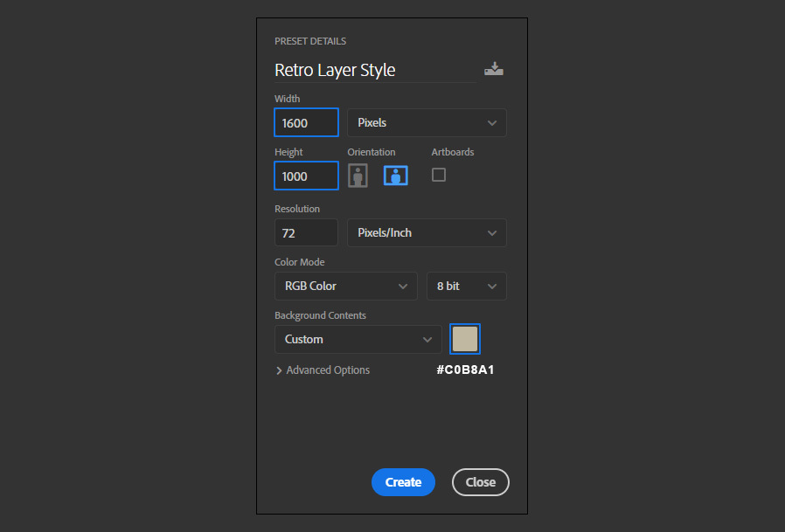Image resolution: width=785 pixels, height=532 pixels.
Task: Click the Retro Layer Style name field
Action: [373, 70]
